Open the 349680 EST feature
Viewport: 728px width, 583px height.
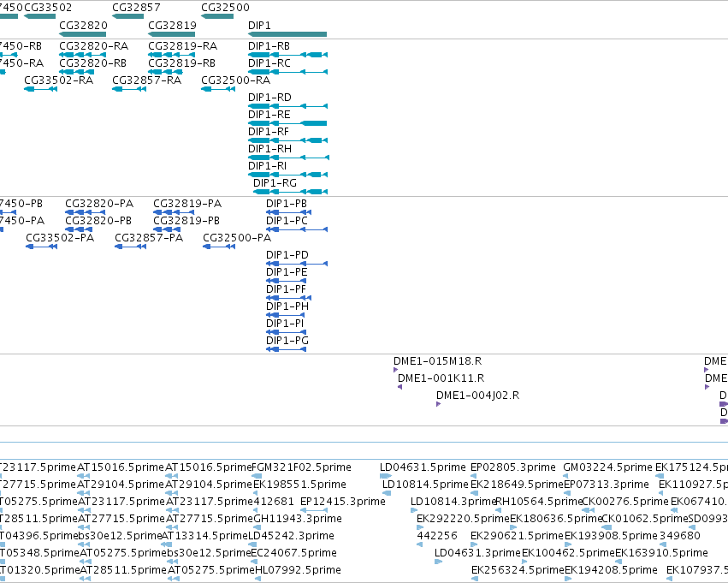[662, 544]
